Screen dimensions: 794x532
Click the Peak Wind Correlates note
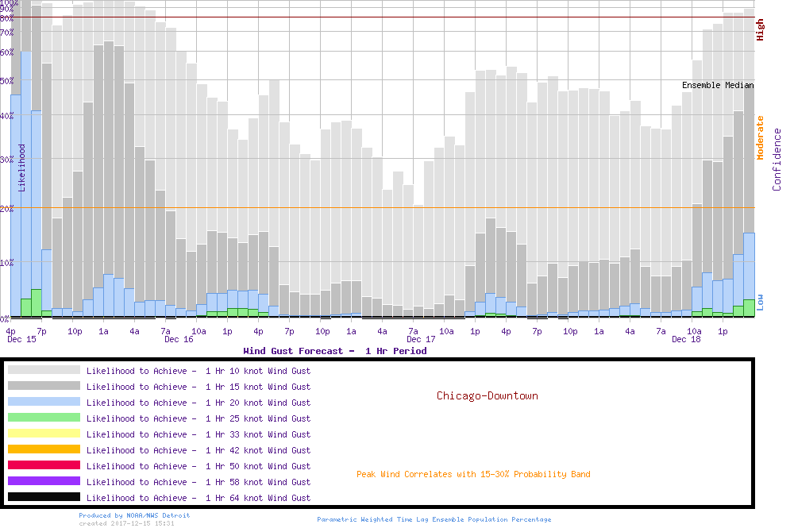point(473,475)
